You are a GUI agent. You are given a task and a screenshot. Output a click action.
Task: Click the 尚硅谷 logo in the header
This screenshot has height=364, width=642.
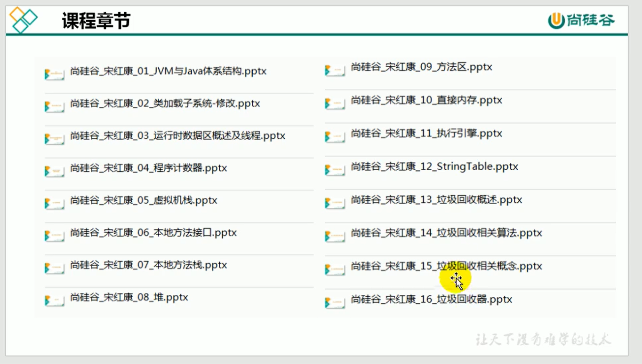(582, 20)
